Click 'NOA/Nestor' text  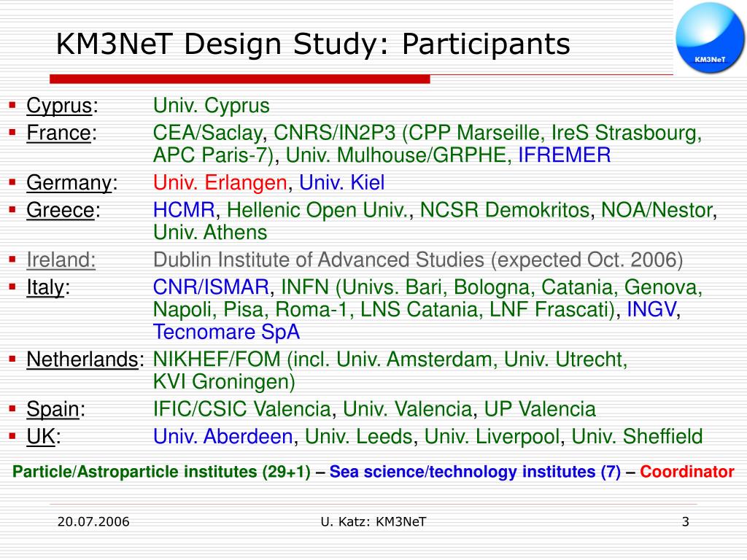[x=657, y=210]
